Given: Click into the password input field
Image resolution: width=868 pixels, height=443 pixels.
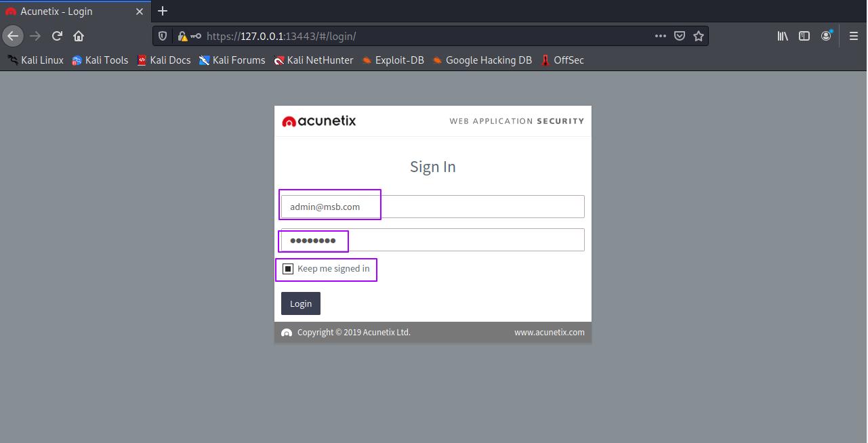Looking at the screenshot, I should 432,240.
